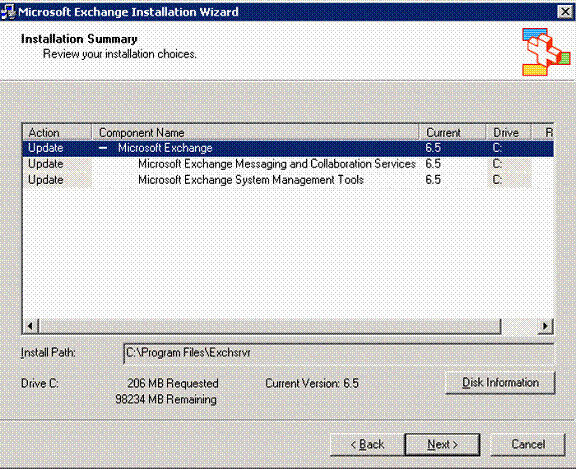Screen dimensions: 576x469
Task: Click the Current column header
Action: pyautogui.click(x=452, y=133)
